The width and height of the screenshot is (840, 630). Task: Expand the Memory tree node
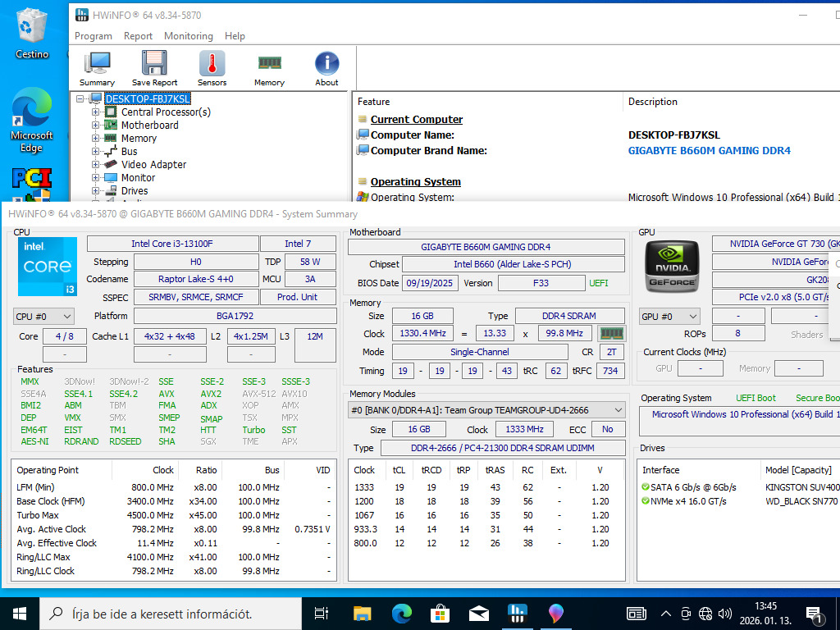point(95,138)
